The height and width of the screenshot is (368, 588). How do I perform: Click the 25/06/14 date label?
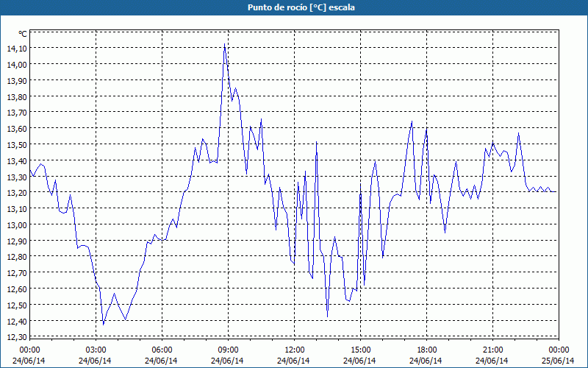click(x=558, y=361)
